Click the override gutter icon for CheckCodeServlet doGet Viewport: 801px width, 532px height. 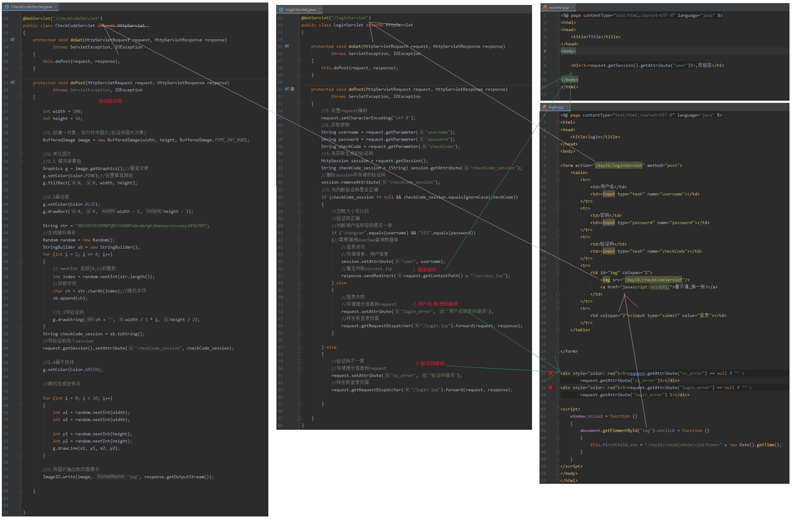click(12, 40)
